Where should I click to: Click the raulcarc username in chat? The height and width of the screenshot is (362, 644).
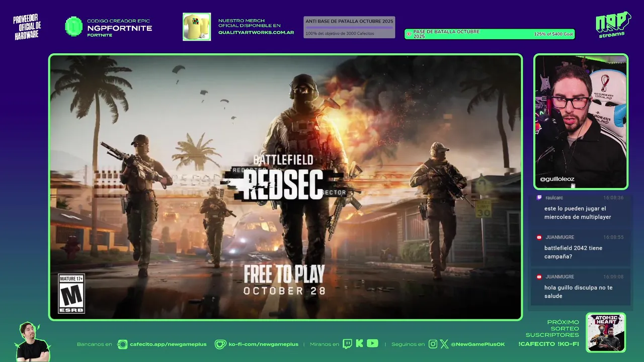pyautogui.click(x=554, y=198)
